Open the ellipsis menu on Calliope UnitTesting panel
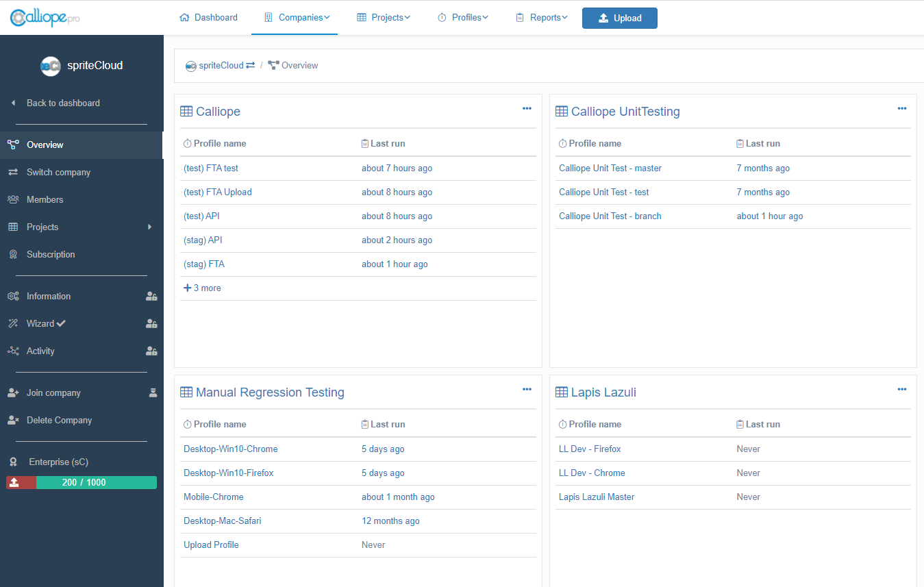The width and height of the screenshot is (924, 587). (902, 108)
